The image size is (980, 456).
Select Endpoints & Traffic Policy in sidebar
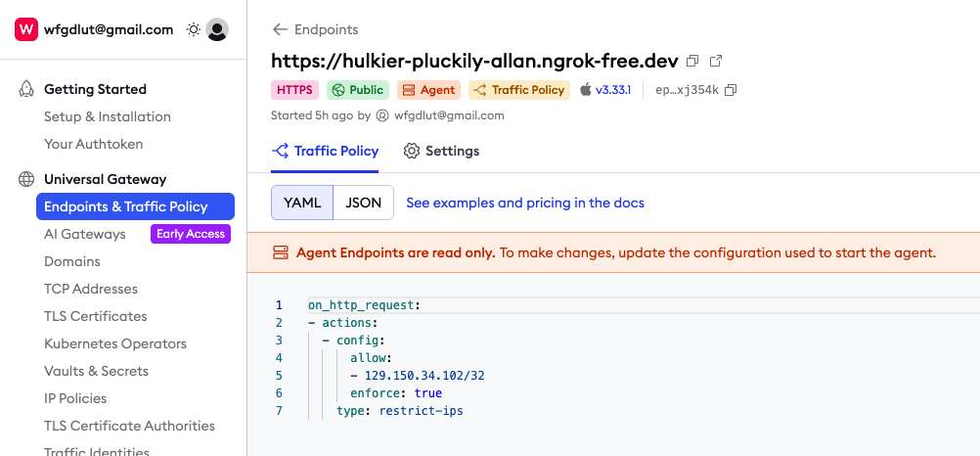coord(135,206)
